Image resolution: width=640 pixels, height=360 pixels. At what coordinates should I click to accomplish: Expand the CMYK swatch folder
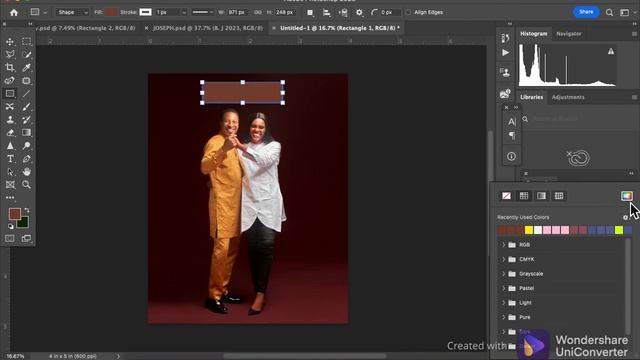point(503,259)
